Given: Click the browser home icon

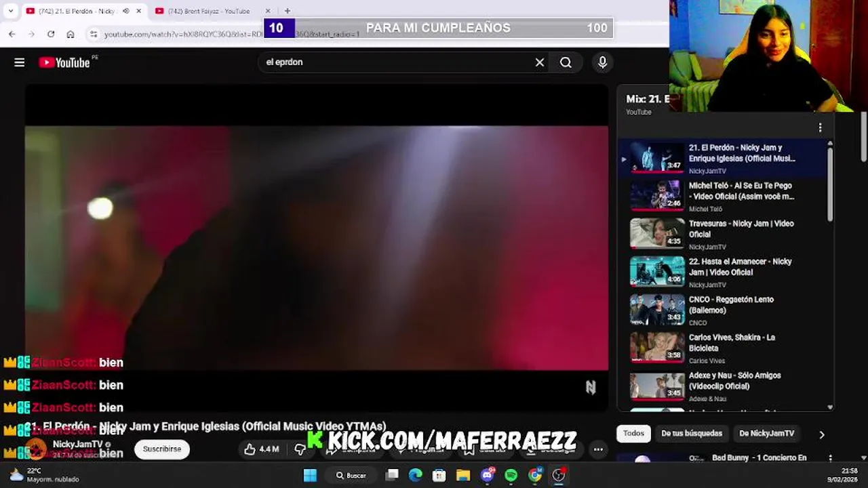Looking at the screenshot, I should 71,34.
